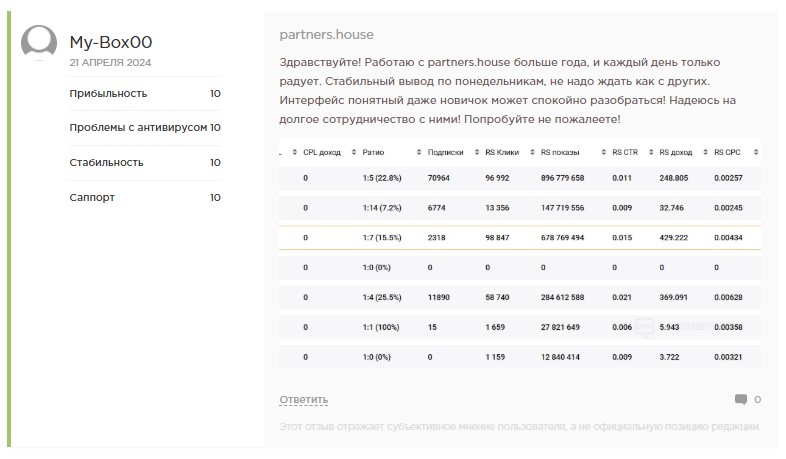786x459 pixels.
Task: Open the My-Box00 username profile
Action: pyautogui.click(x=111, y=43)
